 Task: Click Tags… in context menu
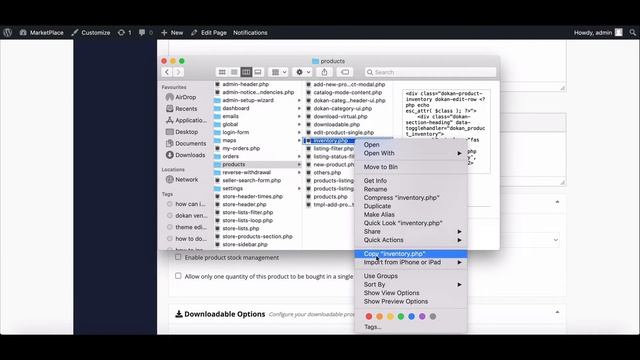[372, 327]
